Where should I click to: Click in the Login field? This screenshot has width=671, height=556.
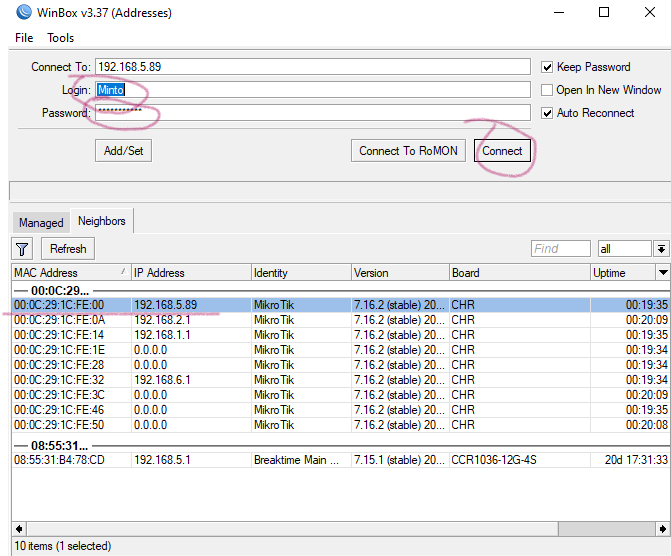[312, 90]
